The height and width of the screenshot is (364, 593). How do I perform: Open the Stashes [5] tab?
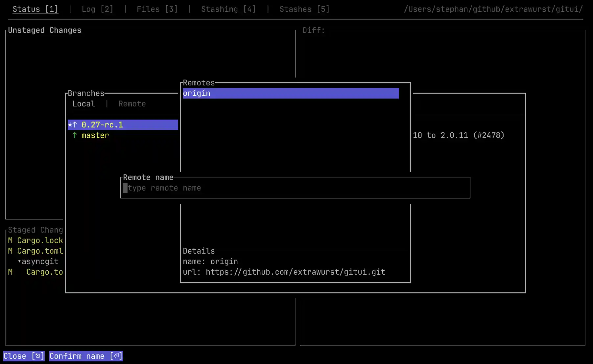[x=304, y=9]
